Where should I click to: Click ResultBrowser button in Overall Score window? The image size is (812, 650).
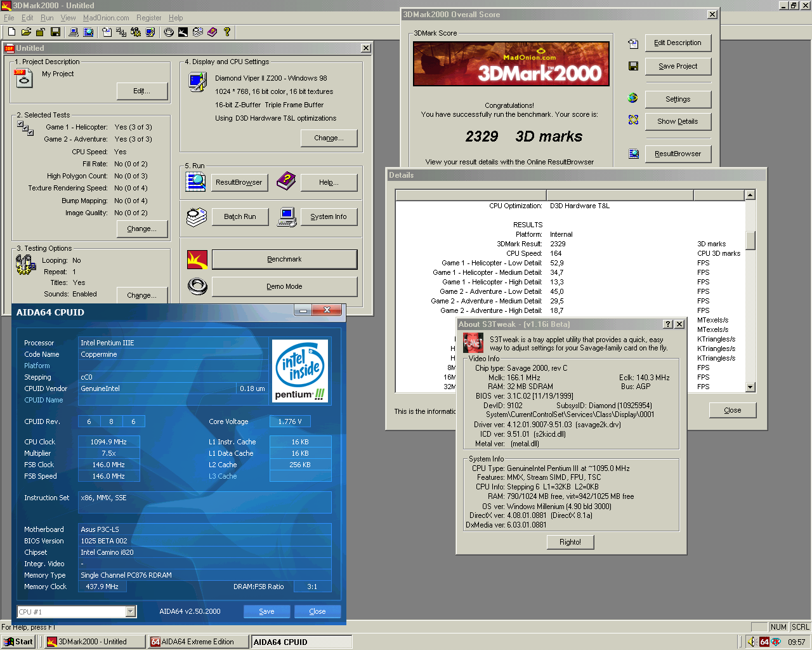[678, 154]
